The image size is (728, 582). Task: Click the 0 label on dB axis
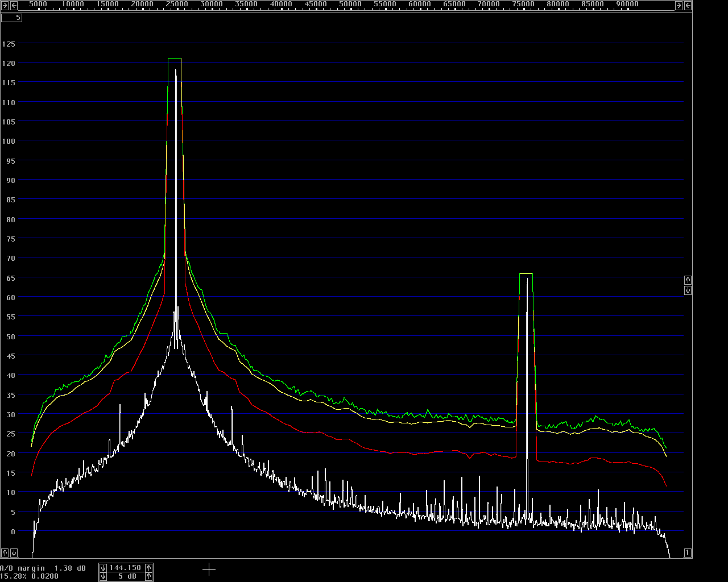tap(14, 531)
